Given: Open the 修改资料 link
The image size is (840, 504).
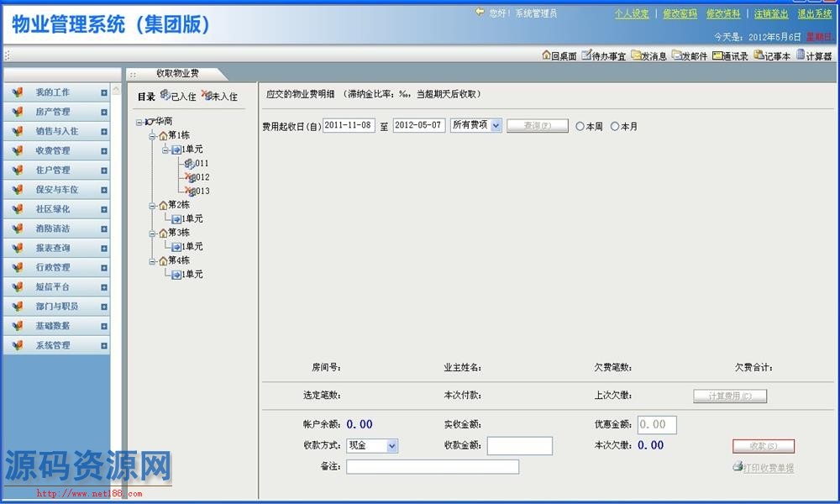Looking at the screenshot, I should coord(723,13).
